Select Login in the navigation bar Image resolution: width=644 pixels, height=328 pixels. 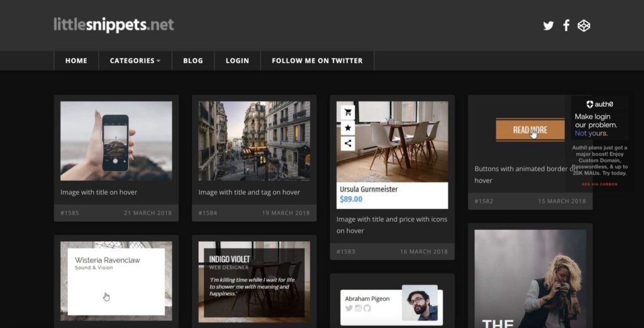coord(237,61)
